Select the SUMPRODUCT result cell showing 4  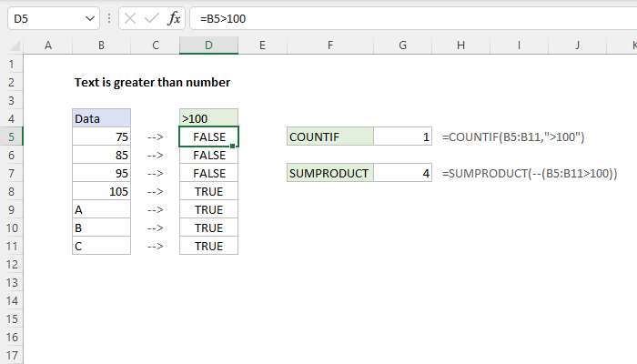point(403,173)
